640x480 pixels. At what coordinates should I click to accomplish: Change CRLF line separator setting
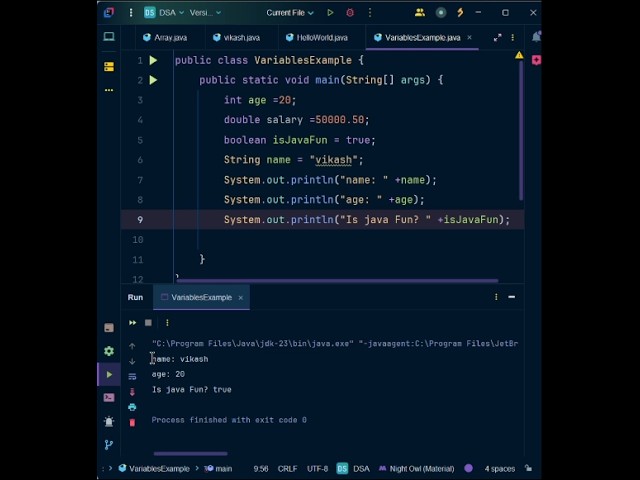pyautogui.click(x=287, y=469)
